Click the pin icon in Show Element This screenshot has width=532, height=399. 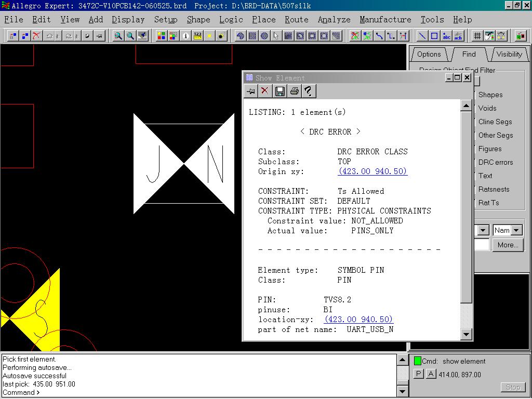[x=251, y=91]
